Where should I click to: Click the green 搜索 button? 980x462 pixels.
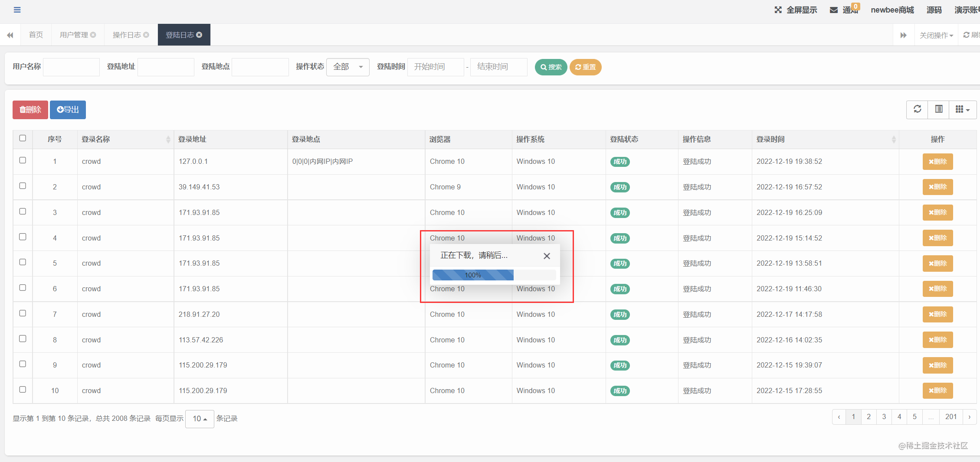pyautogui.click(x=551, y=67)
